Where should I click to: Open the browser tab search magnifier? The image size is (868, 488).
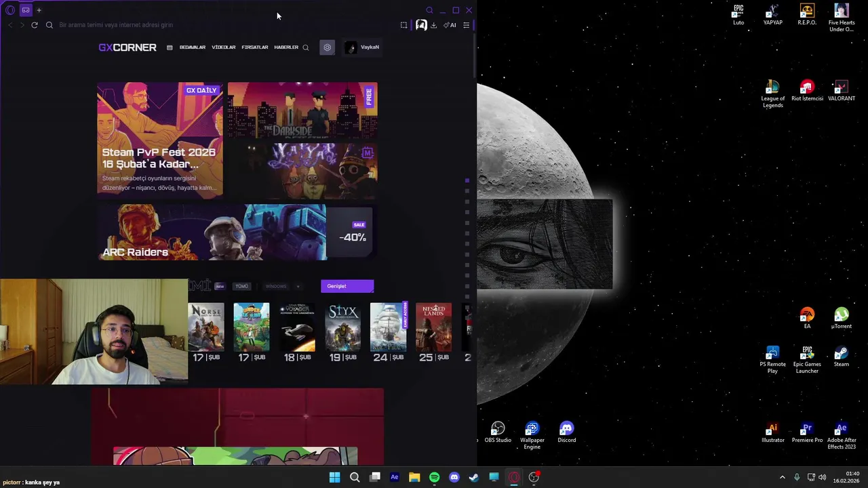click(429, 10)
